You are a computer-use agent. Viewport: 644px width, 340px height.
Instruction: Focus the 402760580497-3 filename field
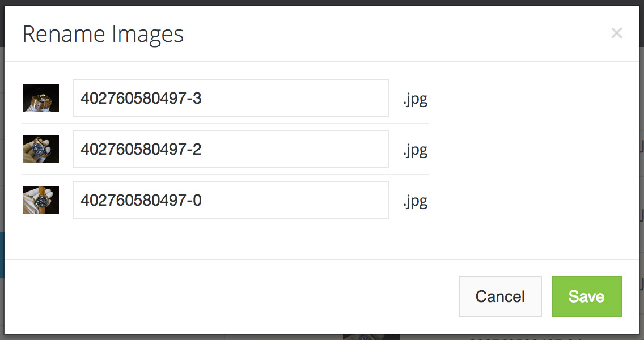230,98
